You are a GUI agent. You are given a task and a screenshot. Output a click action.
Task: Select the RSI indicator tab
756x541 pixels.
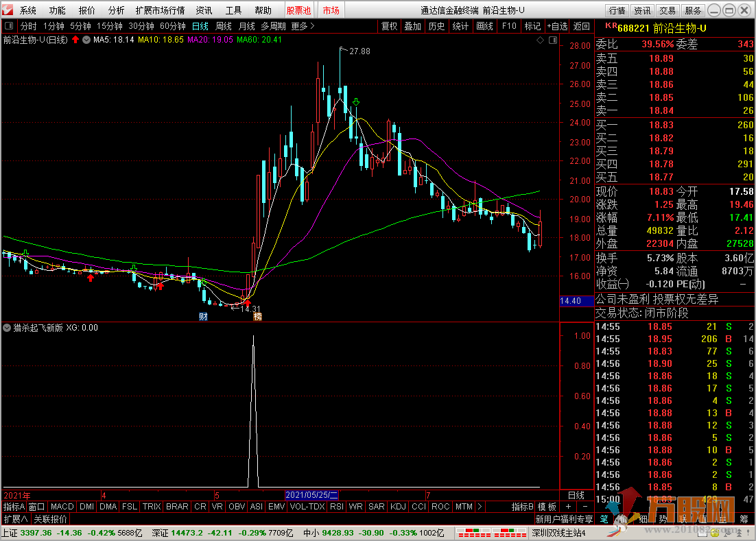point(337,507)
